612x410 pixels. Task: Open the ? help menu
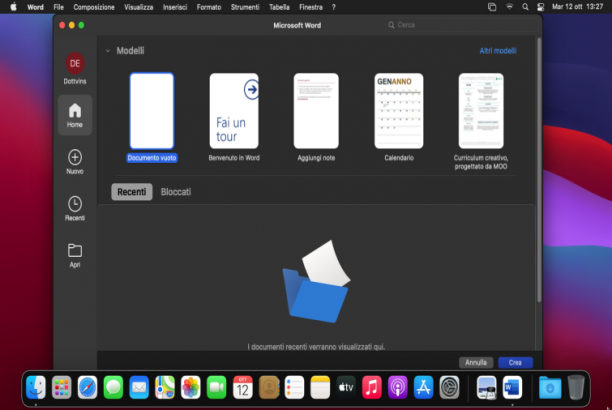(334, 7)
